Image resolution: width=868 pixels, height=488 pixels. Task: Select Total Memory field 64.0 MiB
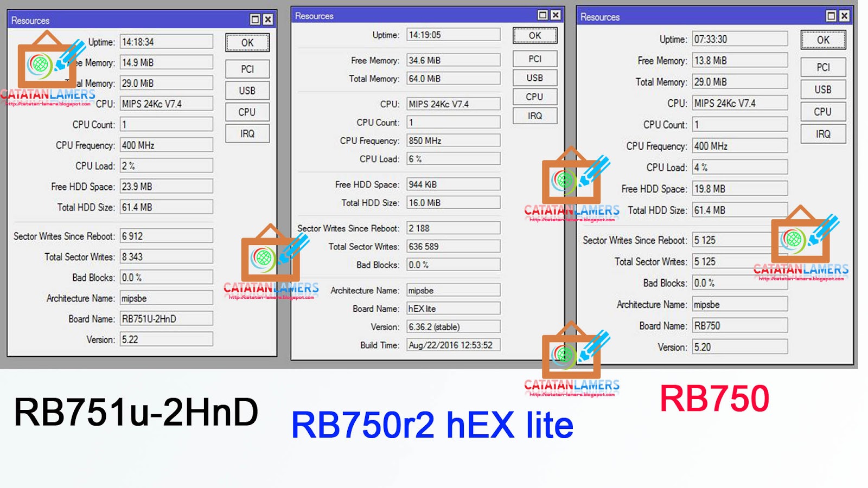point(454,79)
